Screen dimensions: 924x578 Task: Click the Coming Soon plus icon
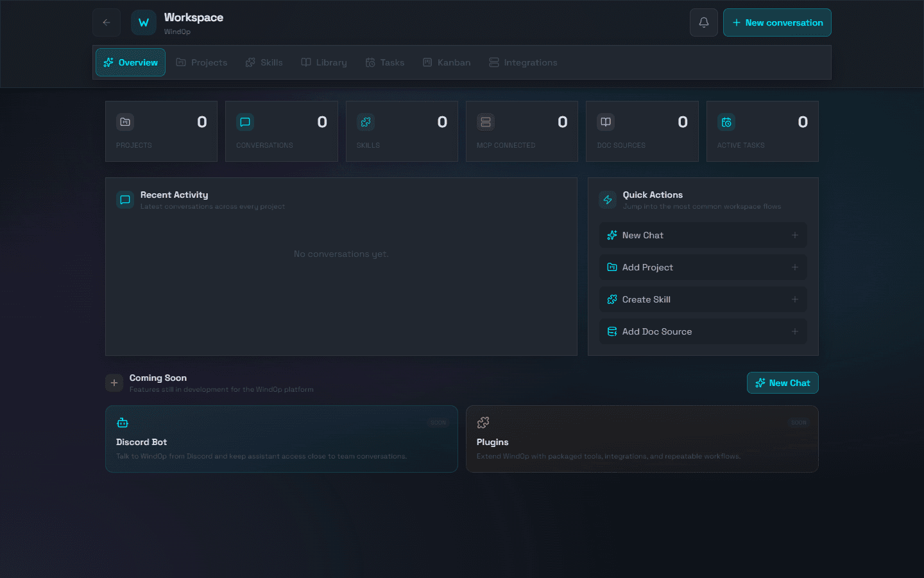[x=114, y=383]
